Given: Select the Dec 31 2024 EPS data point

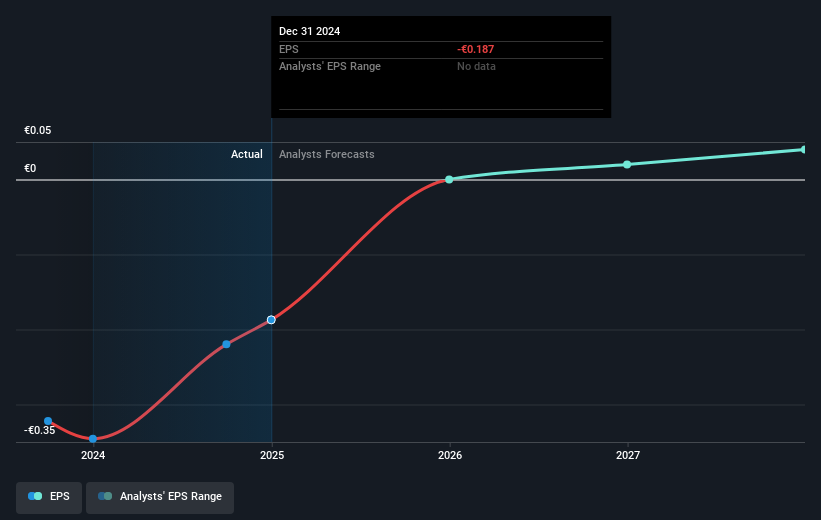Looking at the screenshot, I should tap(271, 320).
